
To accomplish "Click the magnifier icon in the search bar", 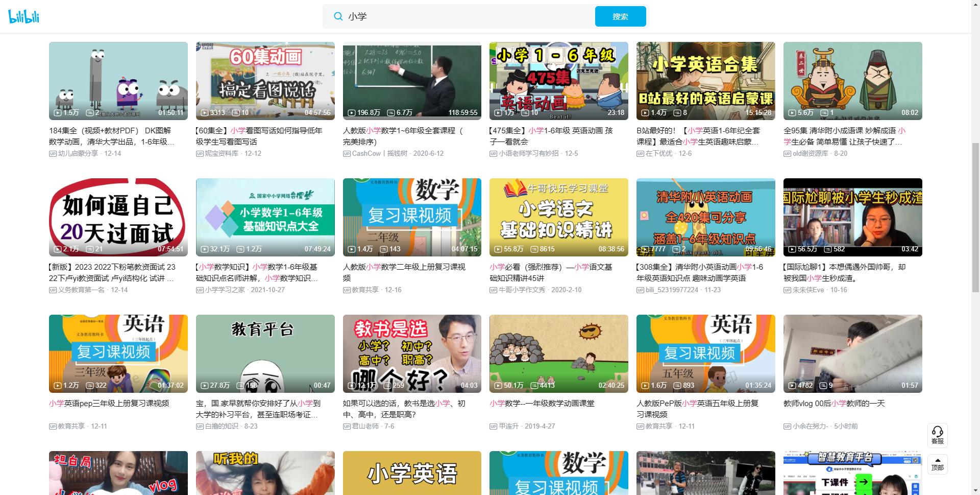I will (x=338, y=16).
